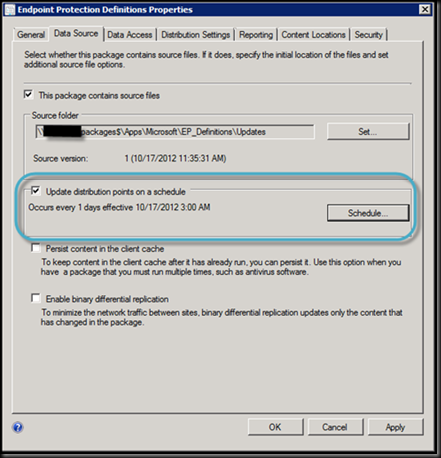Enable 'Persist content in the client cache'

click(36, 248)
